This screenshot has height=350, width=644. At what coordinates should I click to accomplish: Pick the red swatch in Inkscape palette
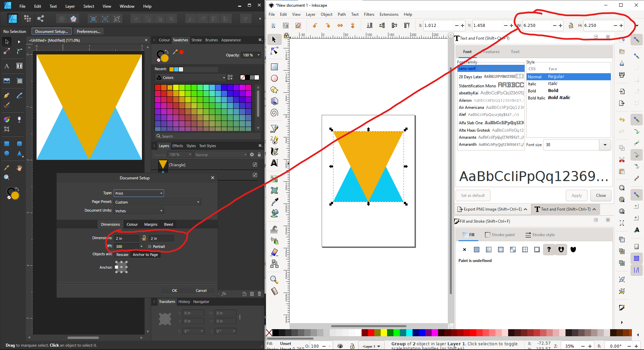[x=371, y=333]
